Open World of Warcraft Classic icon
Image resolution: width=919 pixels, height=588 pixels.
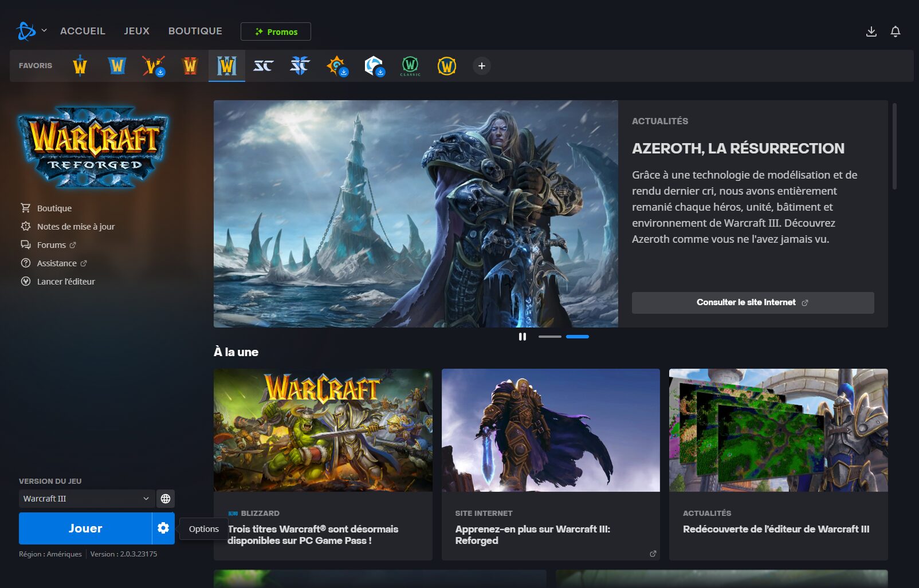point(410,66)
